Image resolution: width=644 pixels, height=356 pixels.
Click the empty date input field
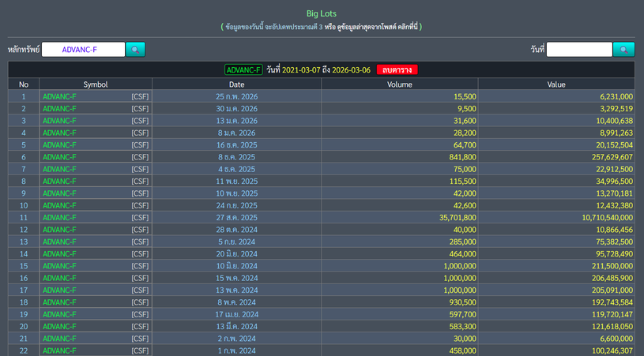tap(579, 50)
